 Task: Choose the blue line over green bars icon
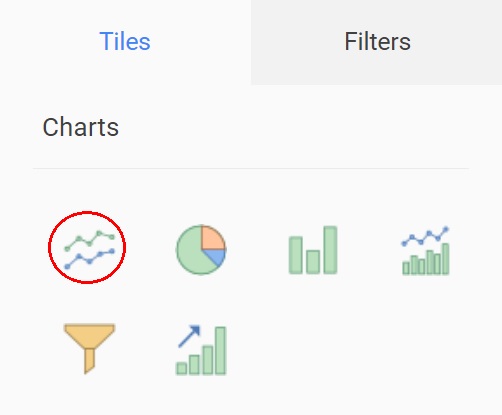425,250
